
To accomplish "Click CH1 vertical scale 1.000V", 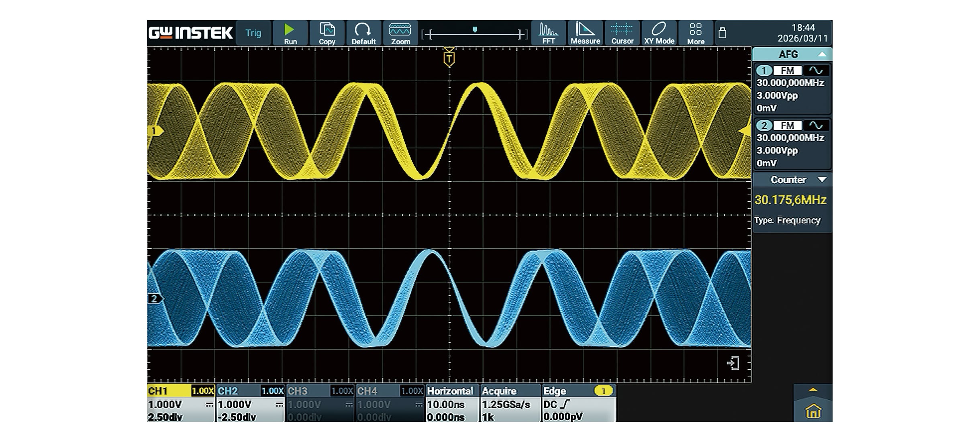I will [165, 405].
